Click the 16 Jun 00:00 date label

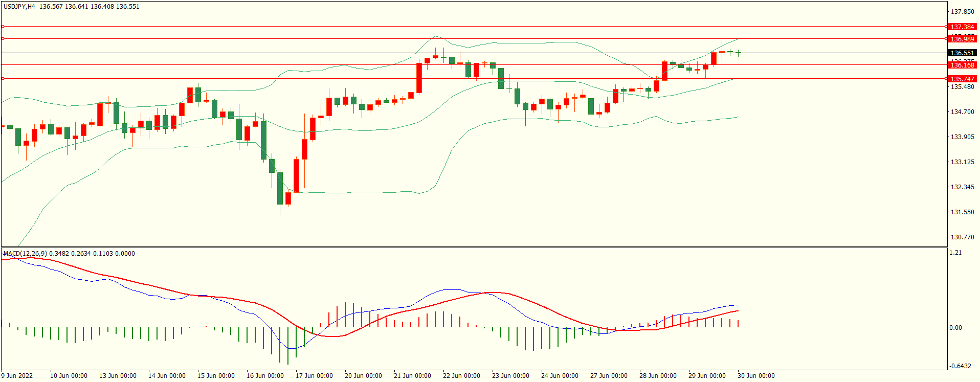coord(265,376)
